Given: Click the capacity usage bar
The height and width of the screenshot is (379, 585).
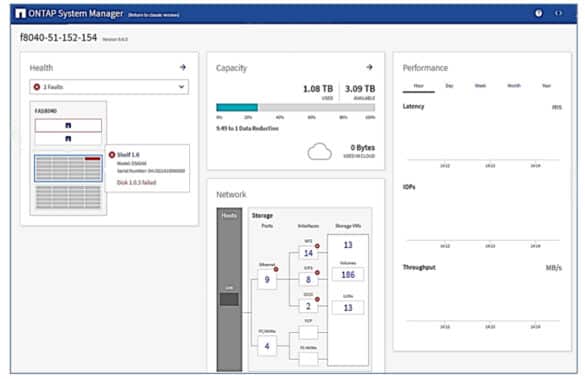Looking at the screenshot, I should pos(295,107).
